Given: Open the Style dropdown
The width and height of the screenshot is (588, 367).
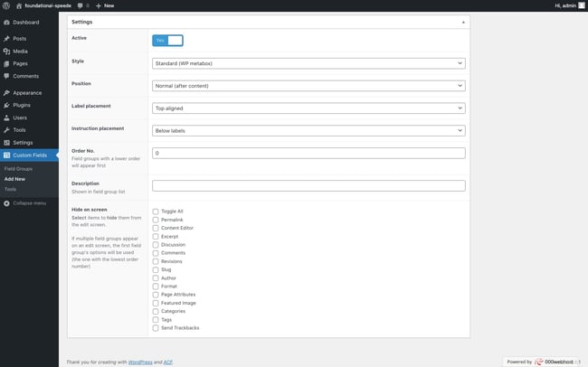Looking at the screenshot, I should (308, 63).
